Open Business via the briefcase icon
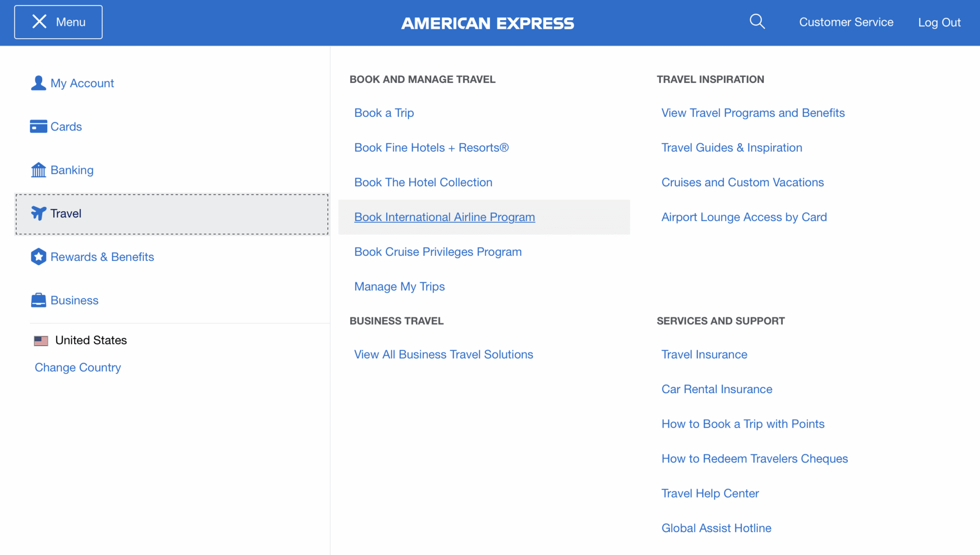The image size is (980, 555). tap(38, 300)
